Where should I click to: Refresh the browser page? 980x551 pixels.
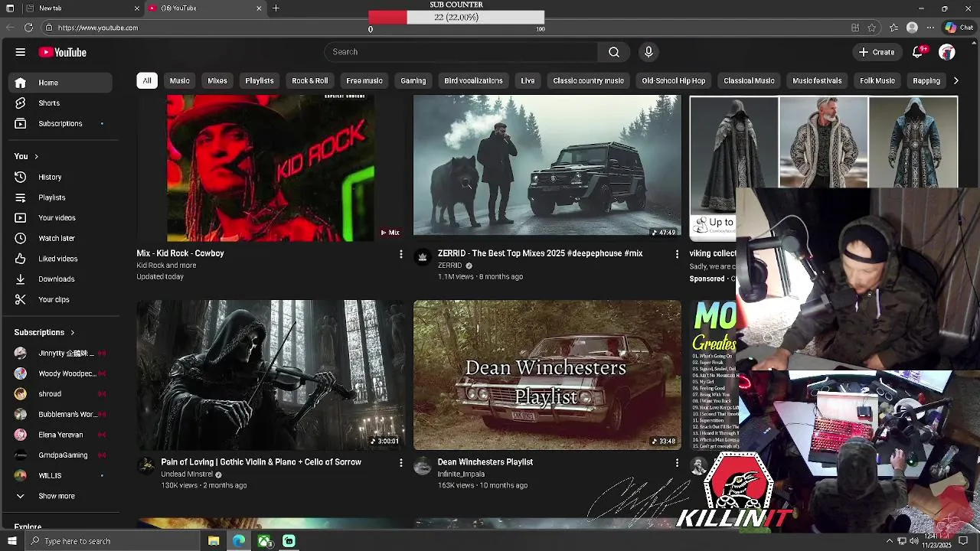tap(28, 28)
